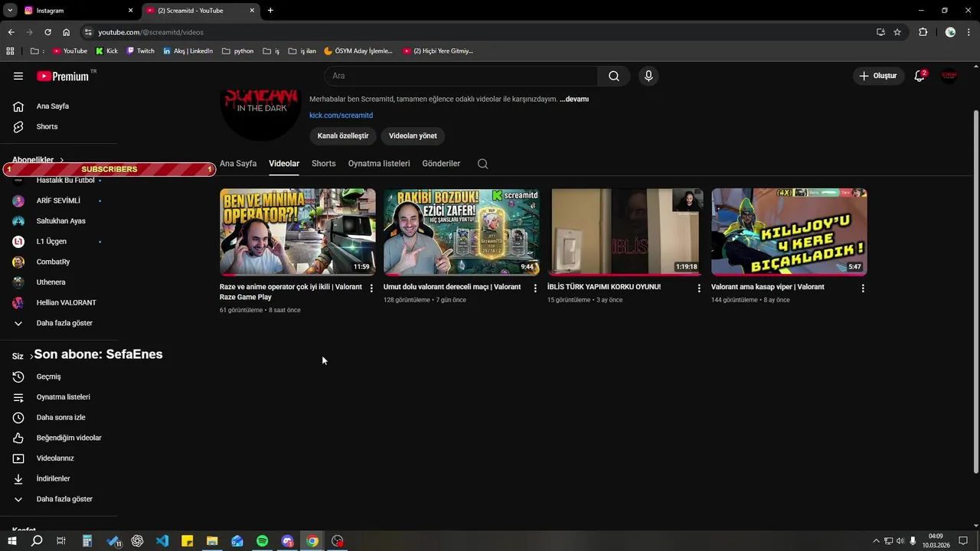
Task: Expand channel description with ...devamı
Action: click(574, 99)
